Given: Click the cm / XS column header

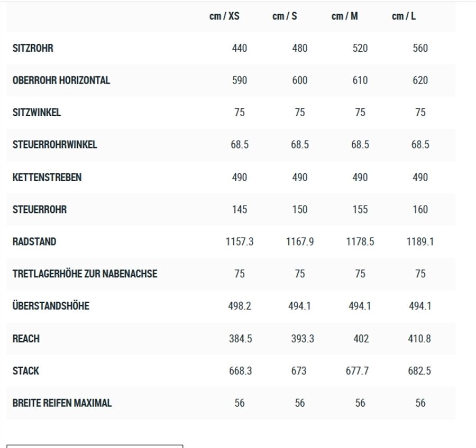Looking at the screenshot, I should (224, 16).
